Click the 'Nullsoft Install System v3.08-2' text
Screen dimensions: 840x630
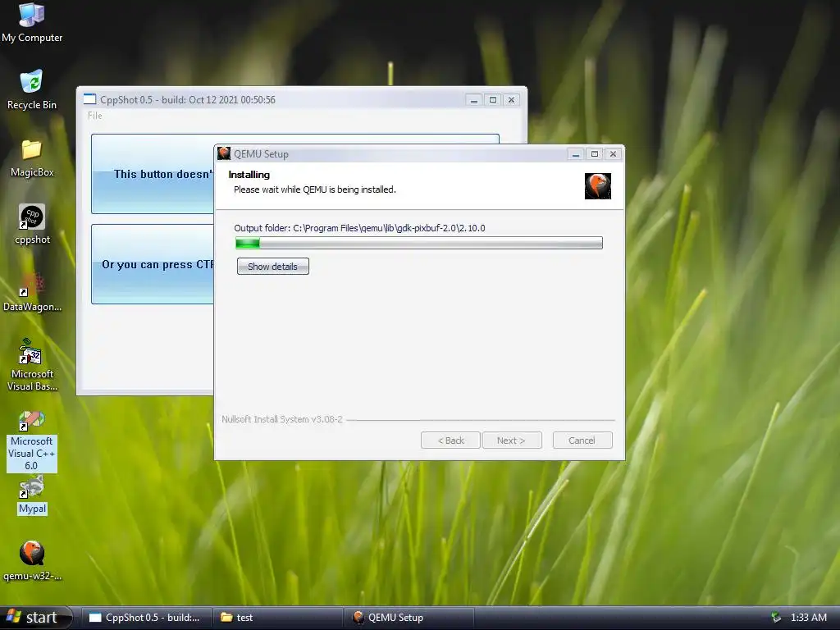(x=282, y=419)
